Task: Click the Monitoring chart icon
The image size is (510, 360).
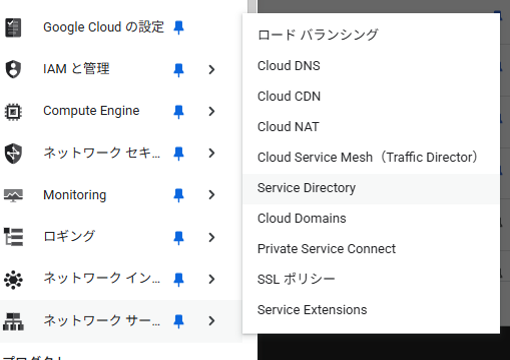Action: tap(13, 195)
